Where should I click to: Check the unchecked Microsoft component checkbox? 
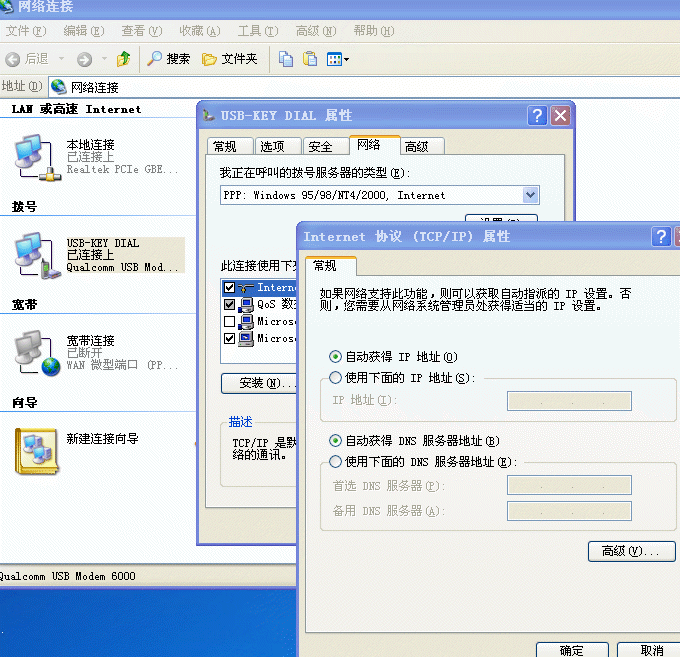(229, 321)
